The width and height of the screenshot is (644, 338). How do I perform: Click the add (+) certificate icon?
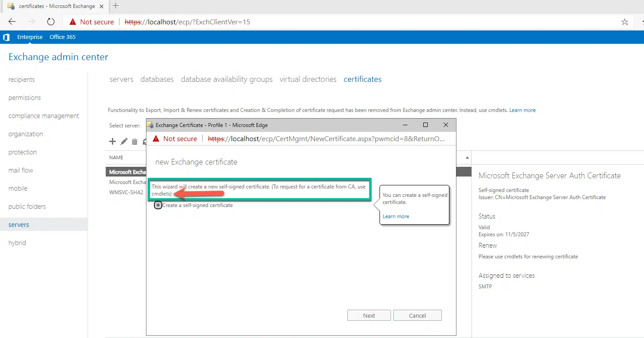coord(112,142)
